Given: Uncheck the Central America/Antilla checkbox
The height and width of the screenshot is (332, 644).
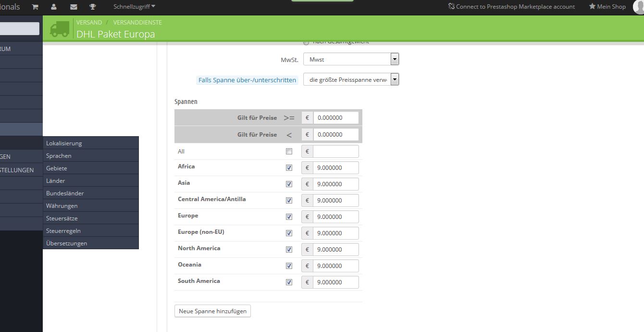Looking at the screenshot, I should click(x=289, y=201).
